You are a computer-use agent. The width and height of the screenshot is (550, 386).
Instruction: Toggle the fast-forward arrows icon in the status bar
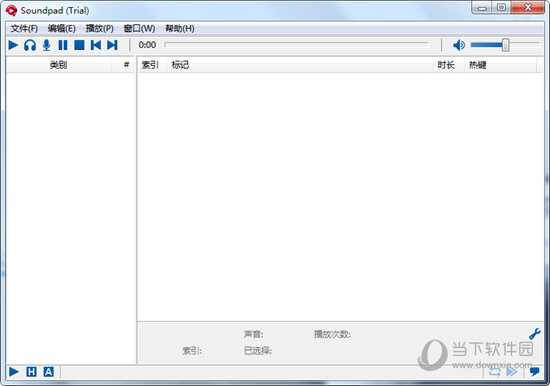512,372
